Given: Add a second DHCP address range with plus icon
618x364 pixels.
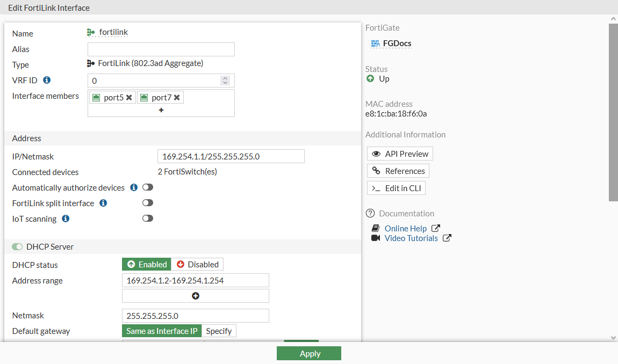Looking at the screenshot, I should pos(195,296).
